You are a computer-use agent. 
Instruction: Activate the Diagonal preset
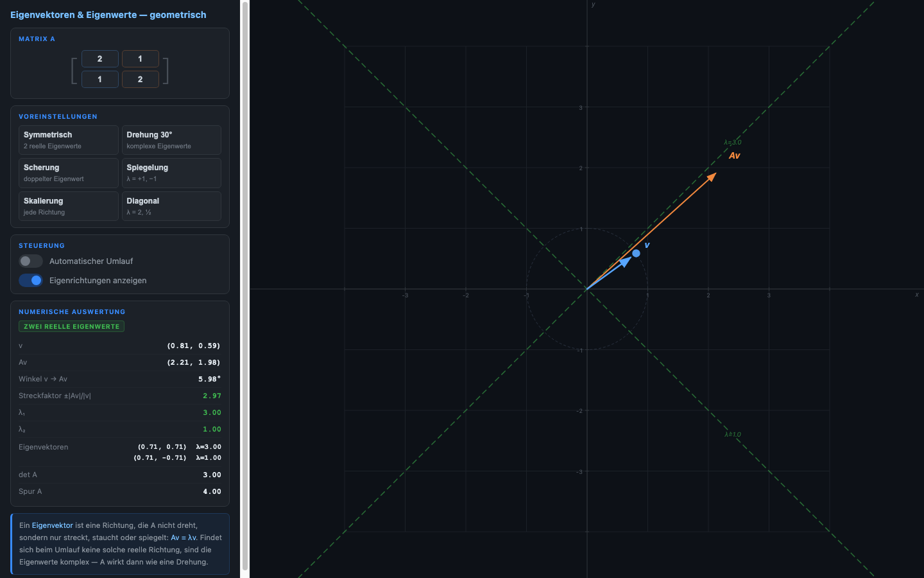pos(171,206)
